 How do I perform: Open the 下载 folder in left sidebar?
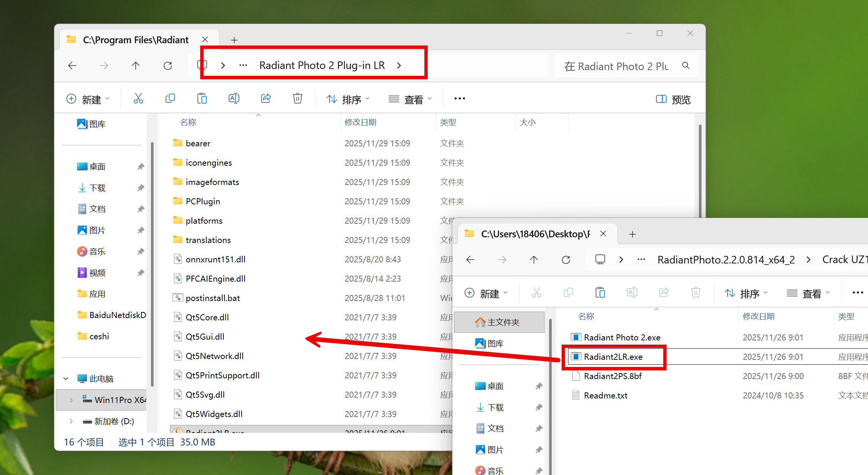[97, 188]
